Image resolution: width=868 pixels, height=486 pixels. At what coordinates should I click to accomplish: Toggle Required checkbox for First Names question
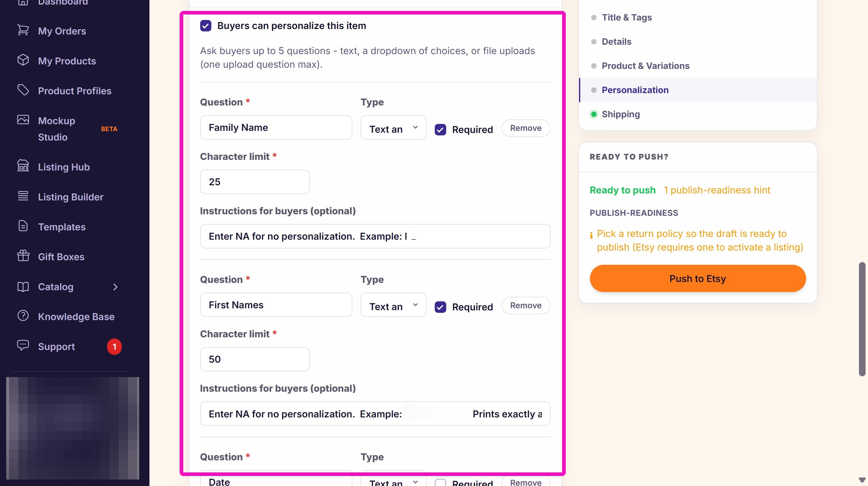[x=440, y=307]
